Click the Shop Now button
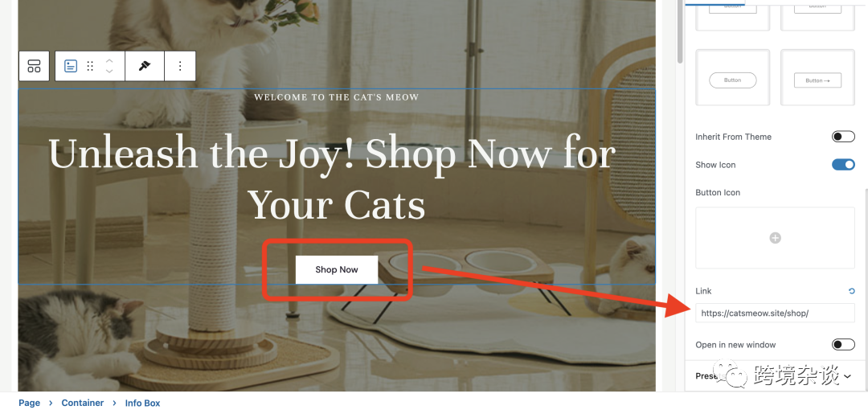 click(337, 269)
